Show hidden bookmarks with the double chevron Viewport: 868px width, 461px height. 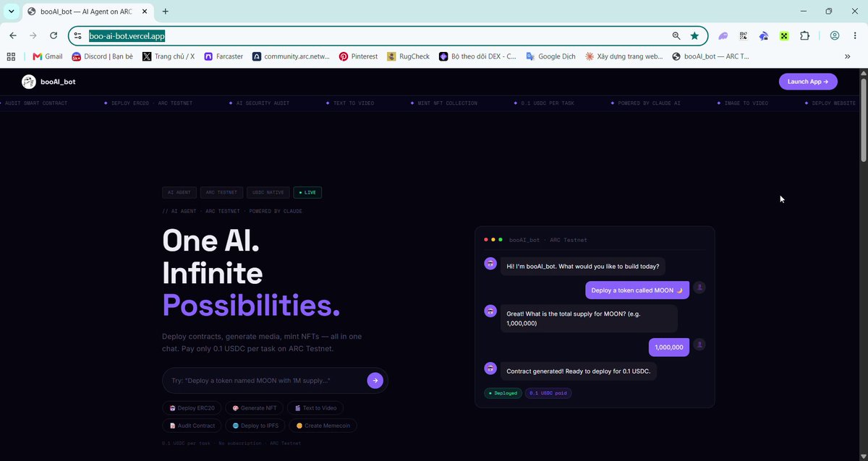click(x=848, y=56)
